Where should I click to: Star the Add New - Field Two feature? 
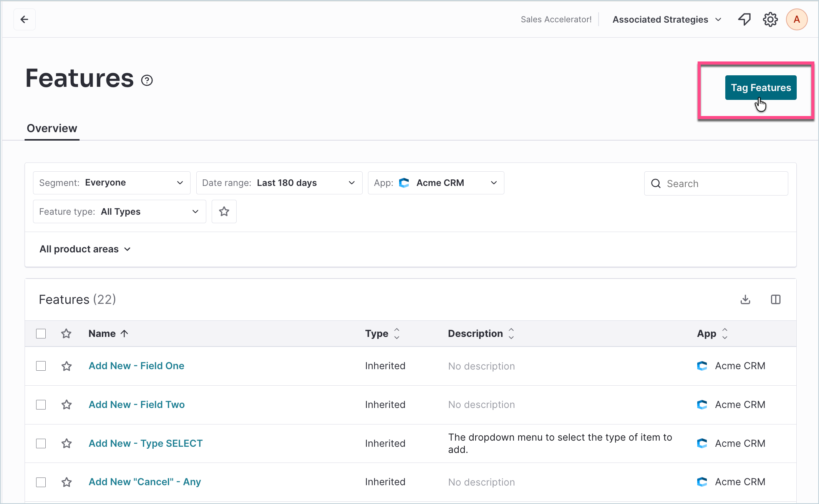click(66, 405)
